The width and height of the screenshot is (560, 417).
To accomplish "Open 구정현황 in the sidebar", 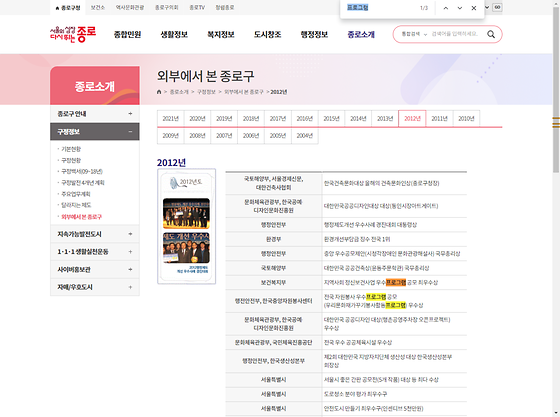I will click(x=71, y=160).
